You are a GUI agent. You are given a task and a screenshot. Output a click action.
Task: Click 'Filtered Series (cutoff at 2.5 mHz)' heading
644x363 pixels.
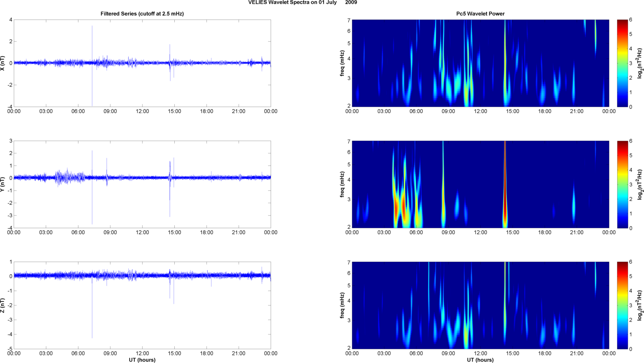[x=142, y=14]
